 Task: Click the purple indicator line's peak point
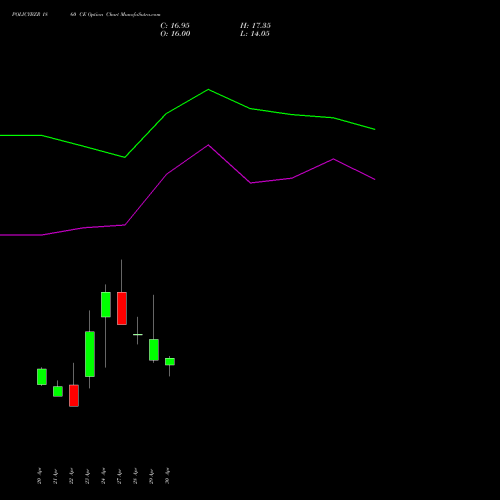[x=208, y=145]
